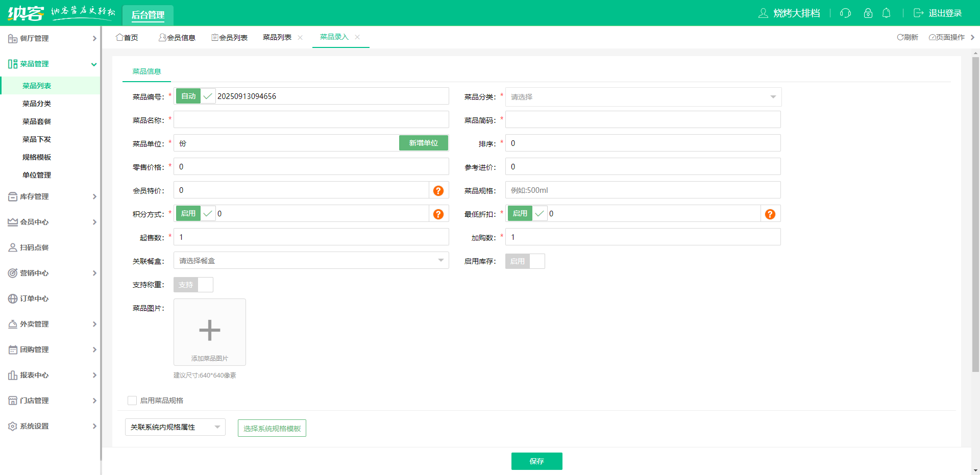980x475 pixels.
Task: Click 新增单位 to add a unit
Action: pyautogui.click(x=423, y=143)
